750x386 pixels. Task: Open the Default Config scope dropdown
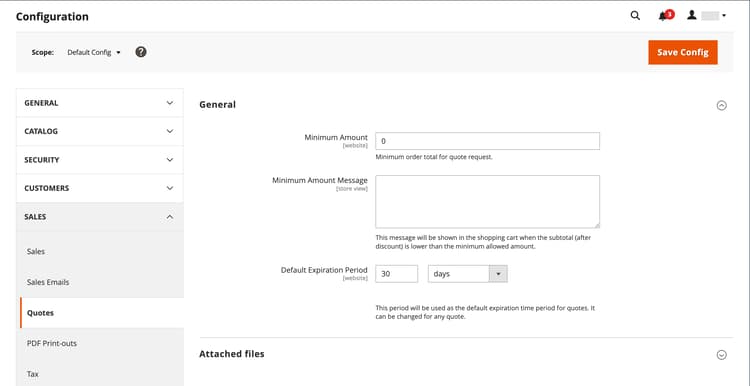click(x=94, y=53)
